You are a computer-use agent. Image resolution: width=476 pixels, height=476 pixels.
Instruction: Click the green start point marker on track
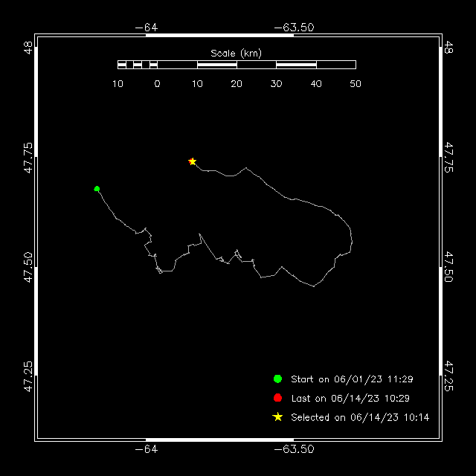pyautogui.click(x=97, y=189)
